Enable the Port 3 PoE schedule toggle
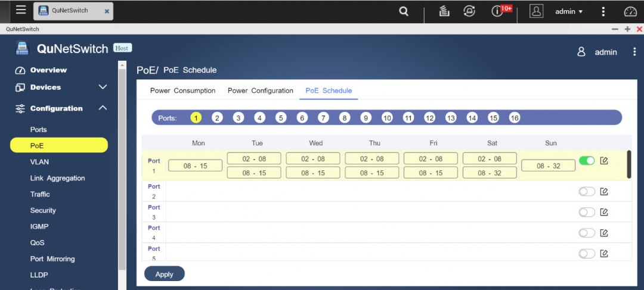 (x=587, y=212)
